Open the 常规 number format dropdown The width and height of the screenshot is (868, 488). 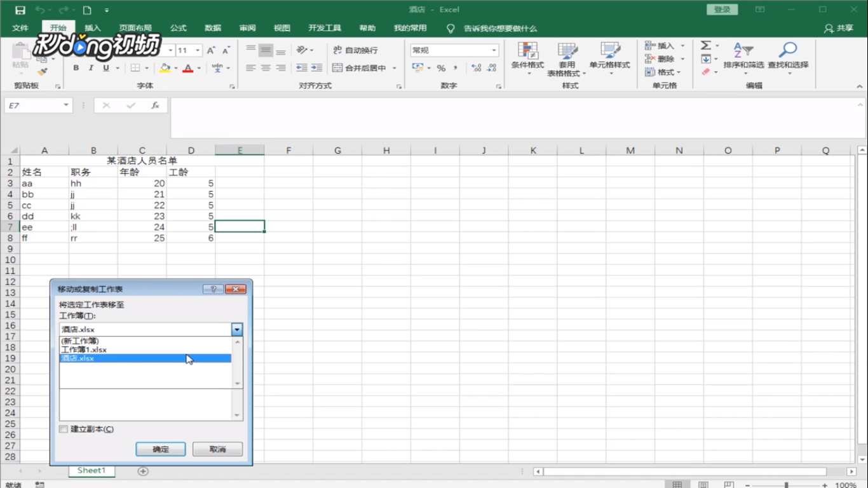click(x=494, y=50)
